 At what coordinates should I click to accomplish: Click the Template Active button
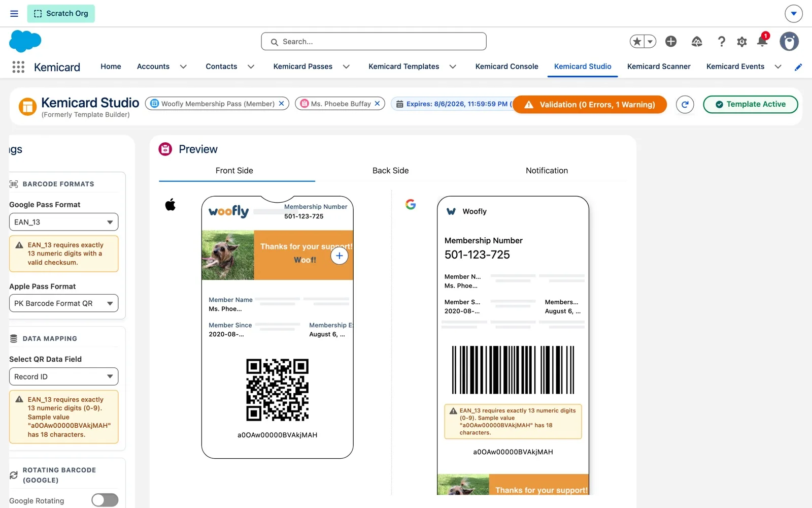point(750,104)
